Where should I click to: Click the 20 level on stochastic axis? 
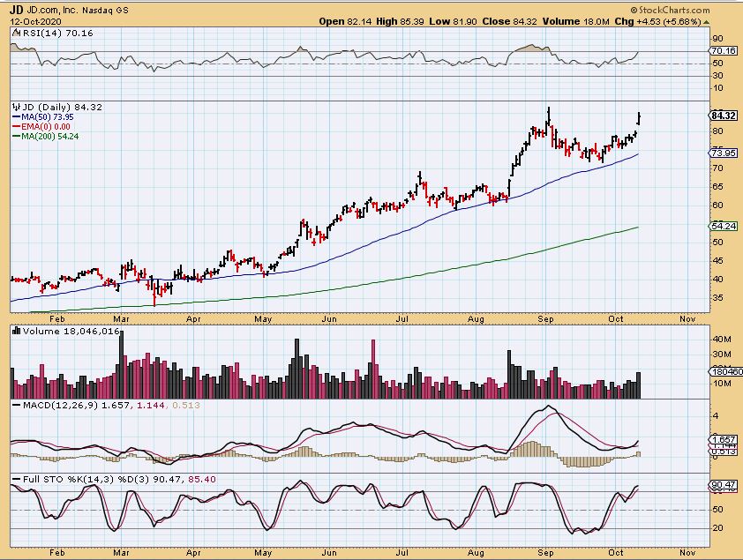(718, 527)
